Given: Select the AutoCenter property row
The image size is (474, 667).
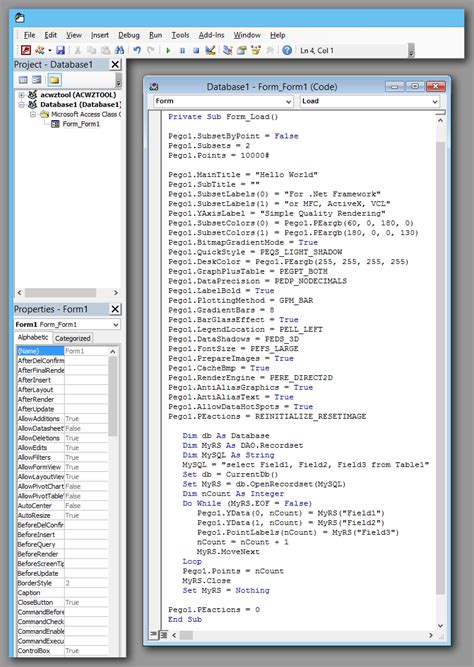Looking at the screenshot, I should point(63,506).
